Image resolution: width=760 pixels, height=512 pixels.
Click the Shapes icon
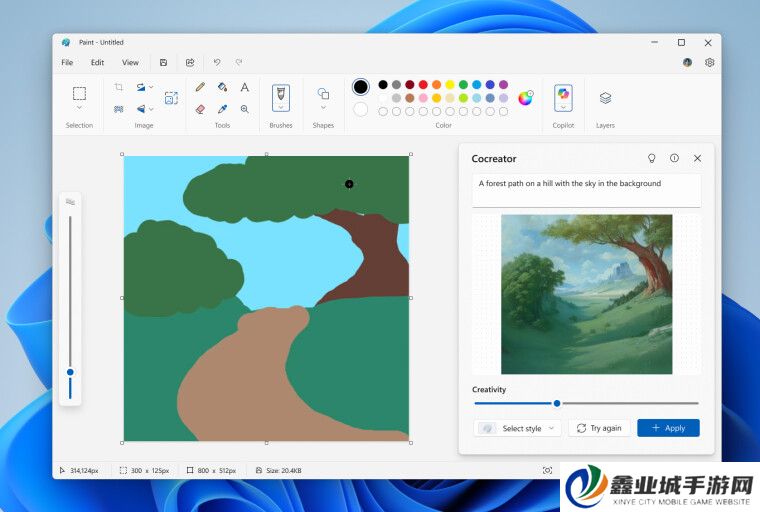(323, 93)
